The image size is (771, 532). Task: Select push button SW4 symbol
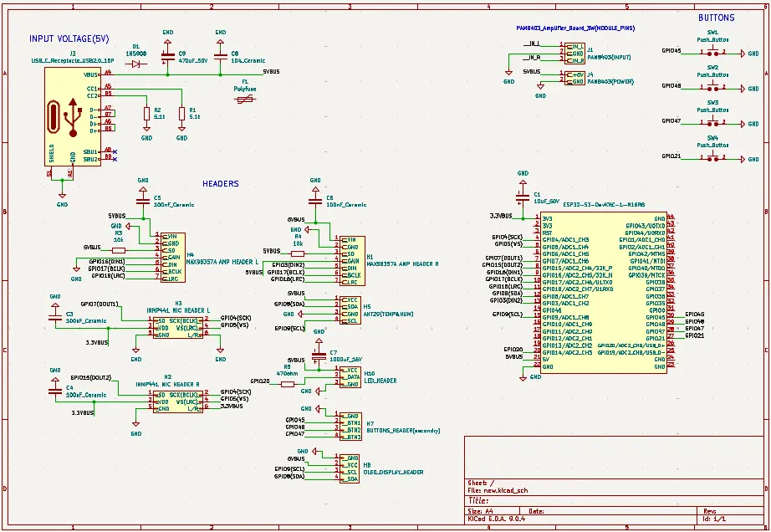712,158
